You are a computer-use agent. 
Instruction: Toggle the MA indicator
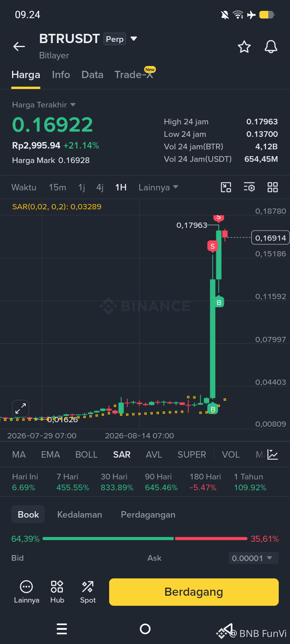(19, 454)
